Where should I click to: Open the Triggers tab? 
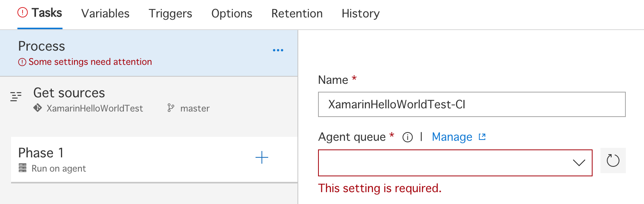[170, 14]
